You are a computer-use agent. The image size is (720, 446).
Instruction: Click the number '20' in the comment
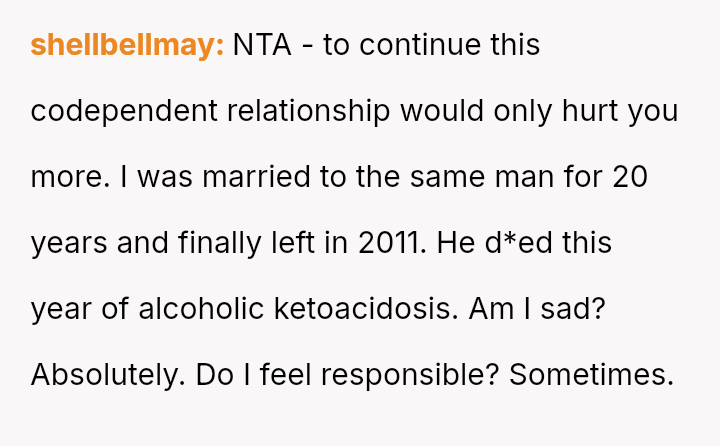coord(631,177)
